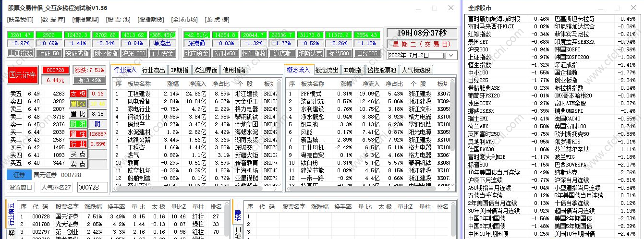Click 德国DAX30 in 全球股市 window

(x=482, y=149)
